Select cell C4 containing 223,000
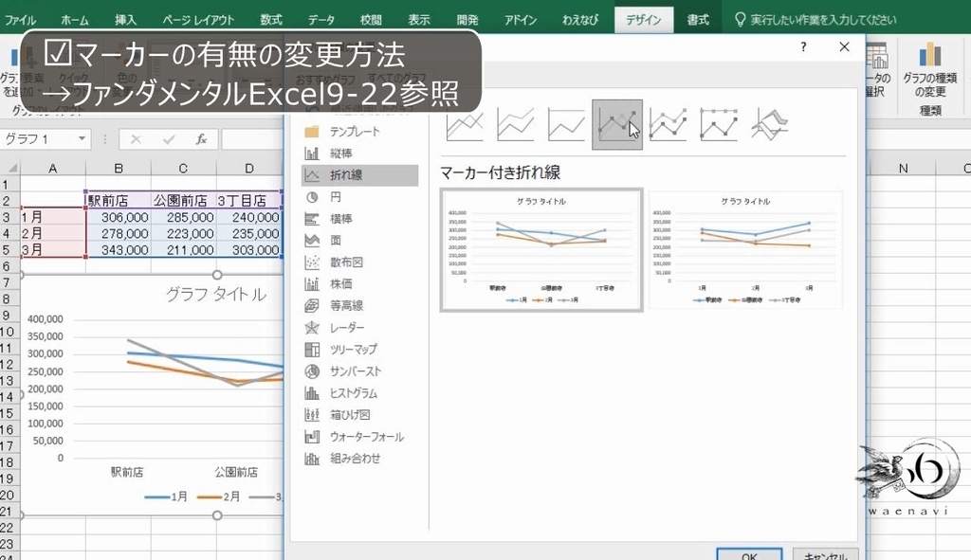This screenshot has width=971, height=560. (x=183, y=233)
